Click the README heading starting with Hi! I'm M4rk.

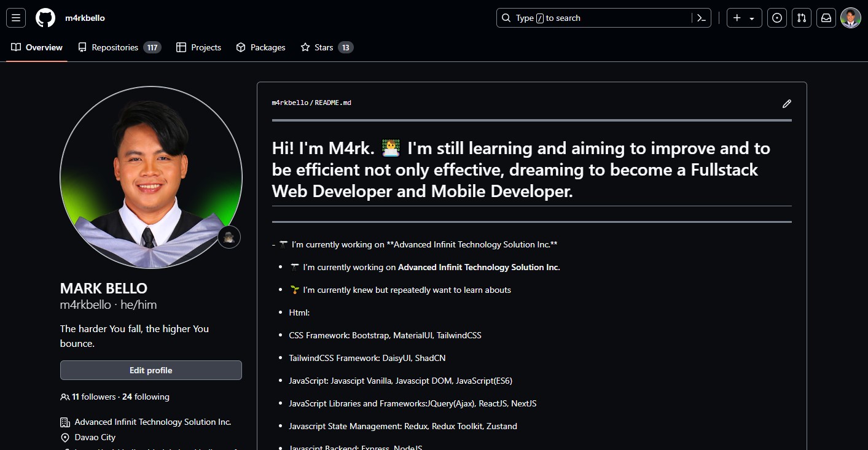[521, 169]
